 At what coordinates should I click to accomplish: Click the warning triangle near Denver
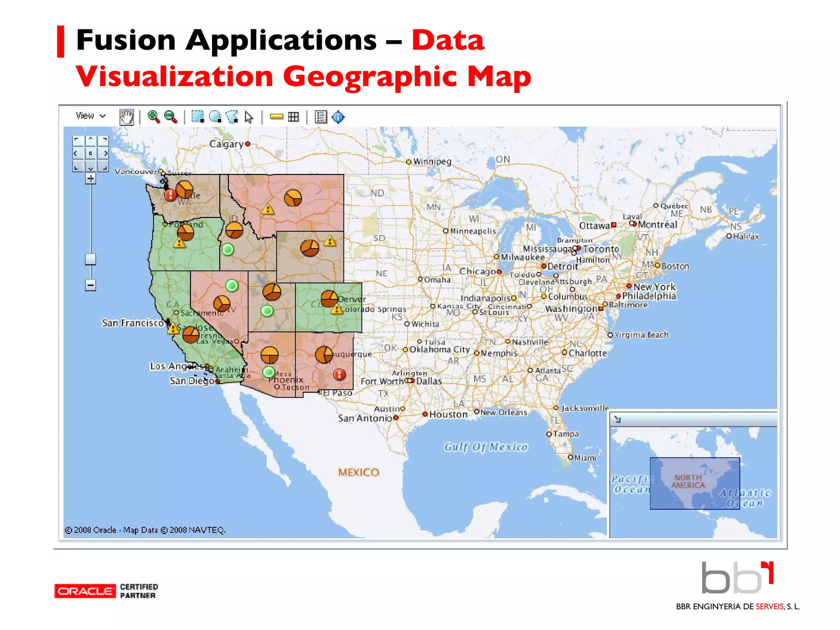click(337, 309)
